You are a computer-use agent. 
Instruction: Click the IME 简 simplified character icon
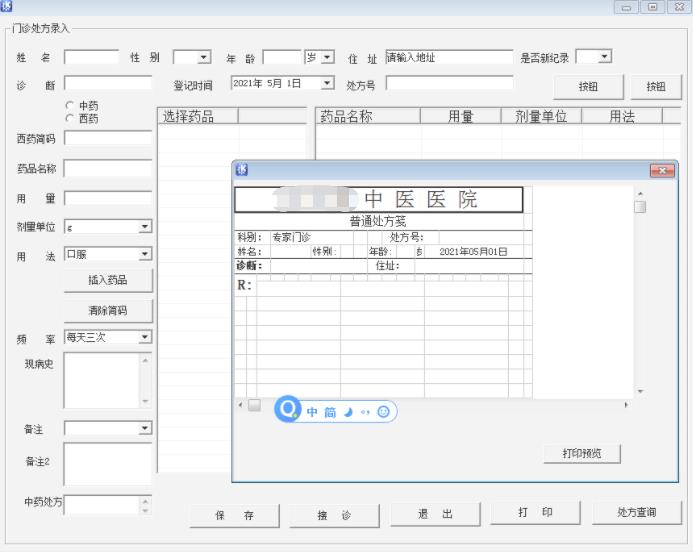[330, 412]
